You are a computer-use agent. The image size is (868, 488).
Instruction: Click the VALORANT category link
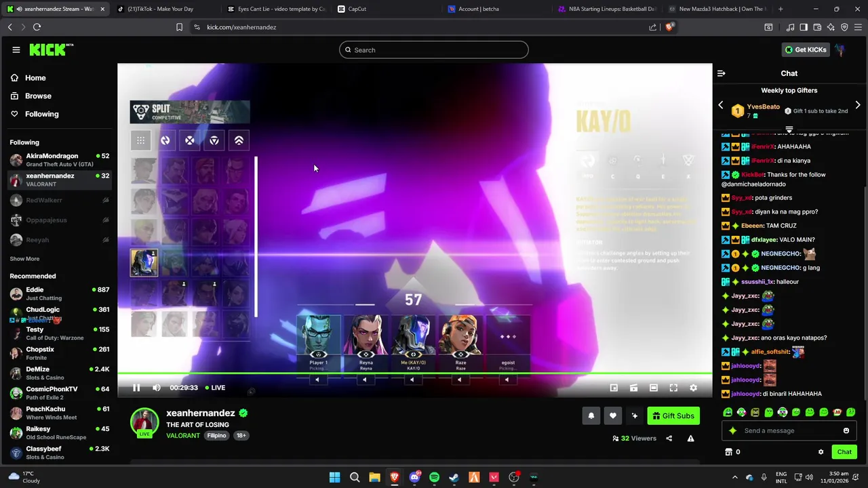183,436
